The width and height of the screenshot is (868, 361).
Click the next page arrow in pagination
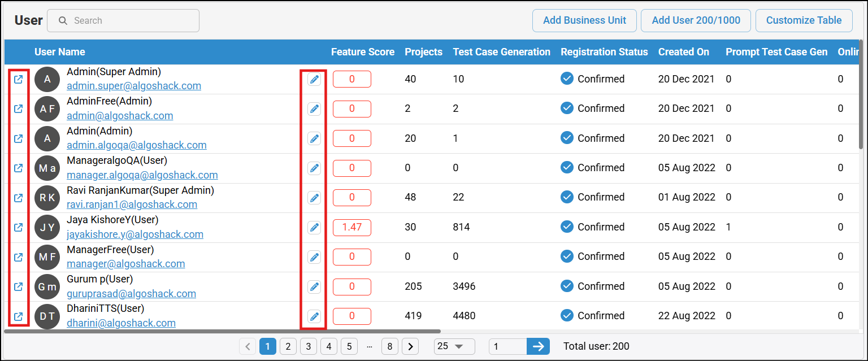pos(410,346)
